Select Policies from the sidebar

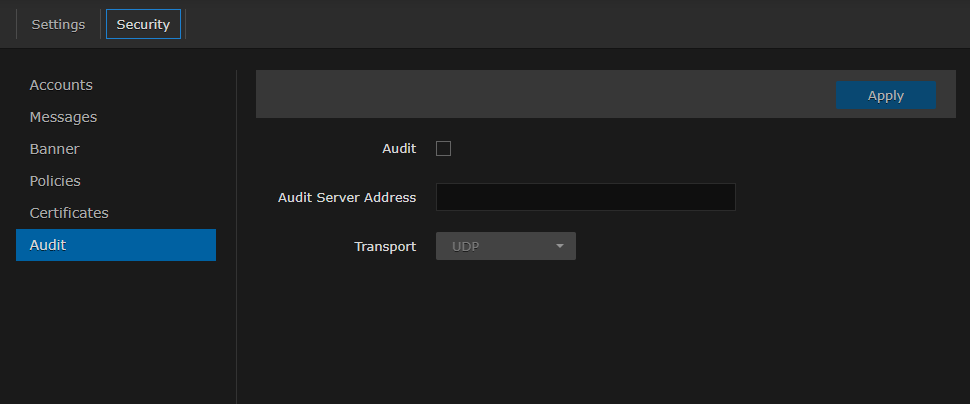55,181
